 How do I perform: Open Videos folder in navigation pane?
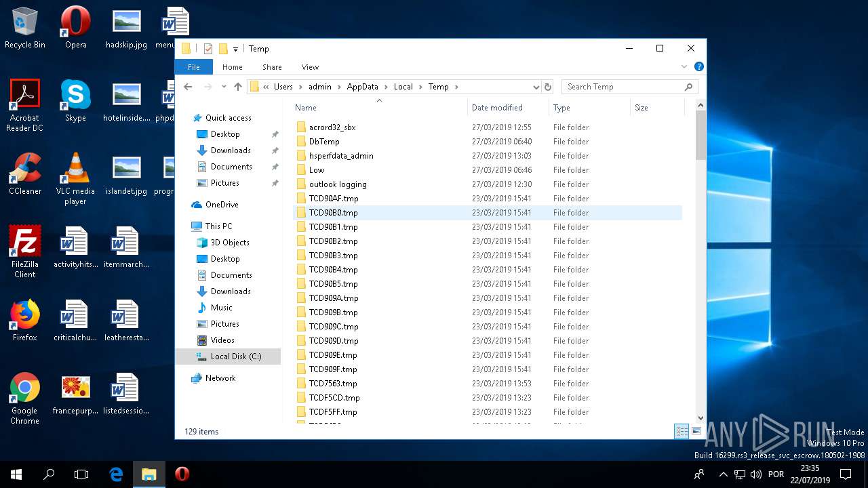coord(222,340)
